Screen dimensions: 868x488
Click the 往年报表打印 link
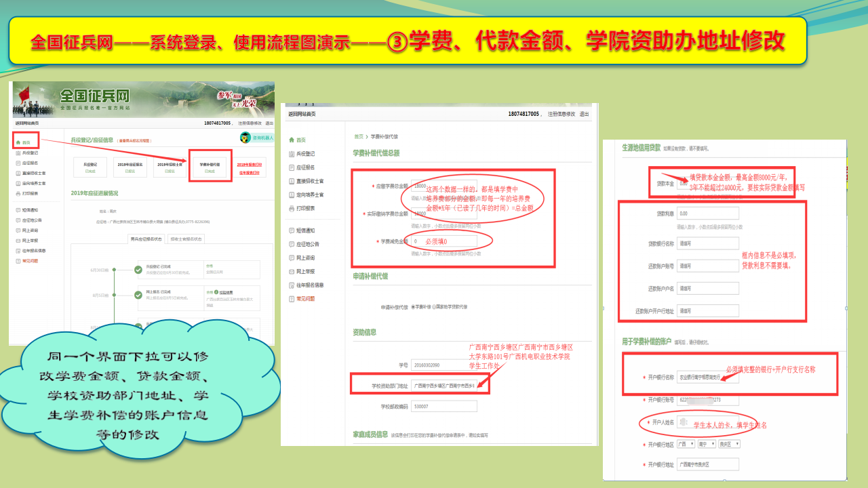[248, 172]
